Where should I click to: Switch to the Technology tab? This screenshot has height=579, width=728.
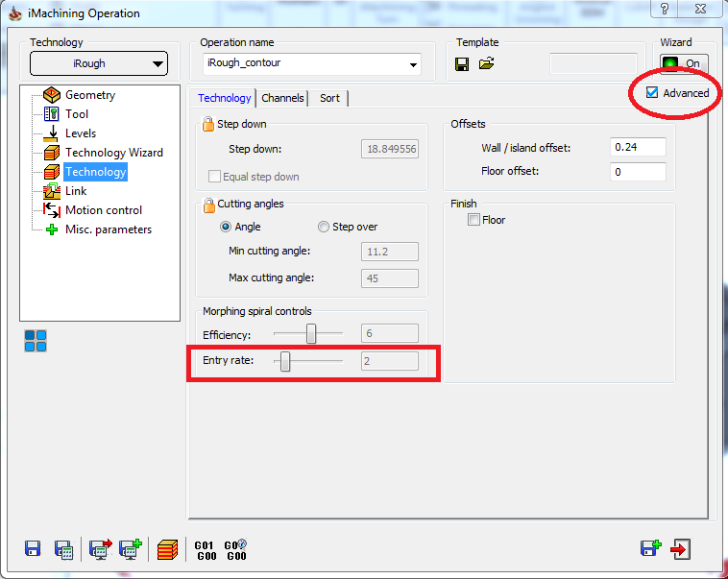(224, 98)
